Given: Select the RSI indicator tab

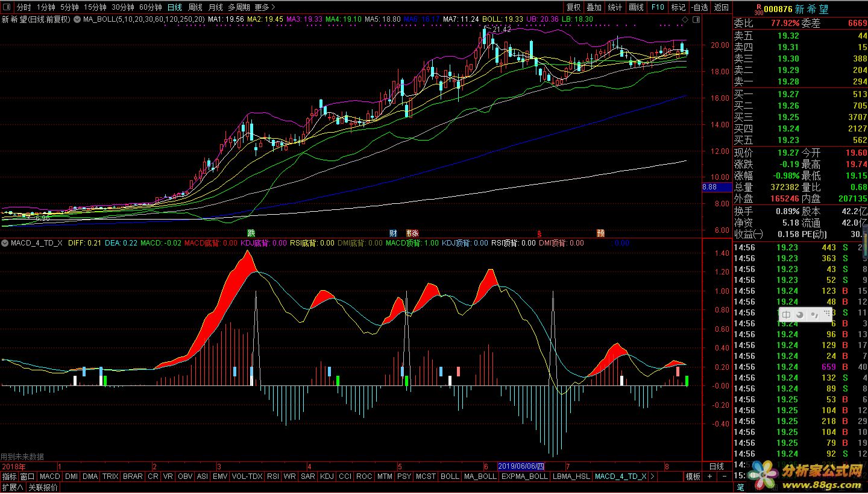Looking at the screenshot, I should pos(273,477).
